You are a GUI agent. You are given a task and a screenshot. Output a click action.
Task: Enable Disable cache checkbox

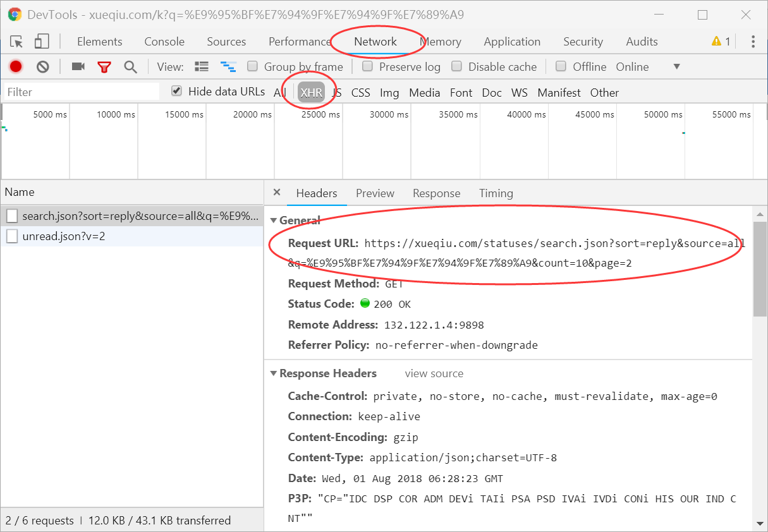(456, 66)
